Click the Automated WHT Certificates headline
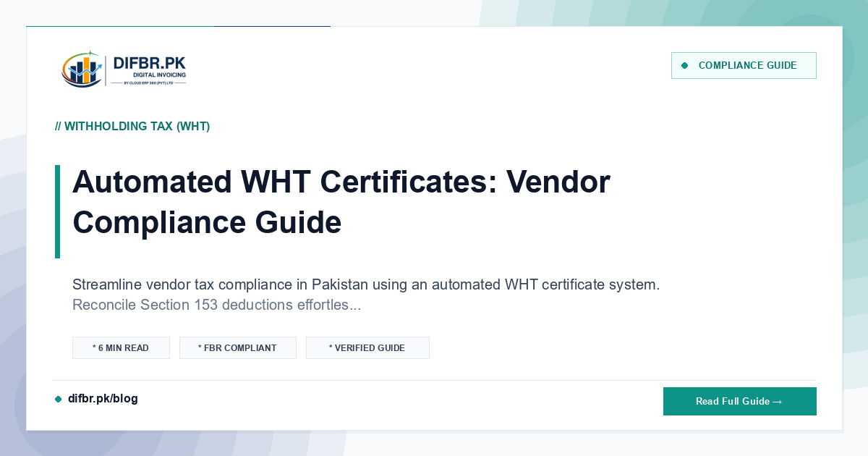 (x=341, y=201)
